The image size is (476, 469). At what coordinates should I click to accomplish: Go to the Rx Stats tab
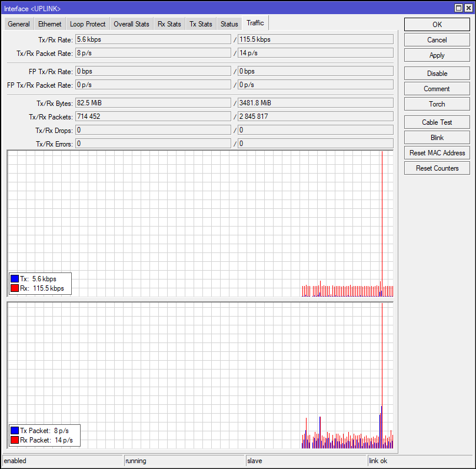[169, 24]
